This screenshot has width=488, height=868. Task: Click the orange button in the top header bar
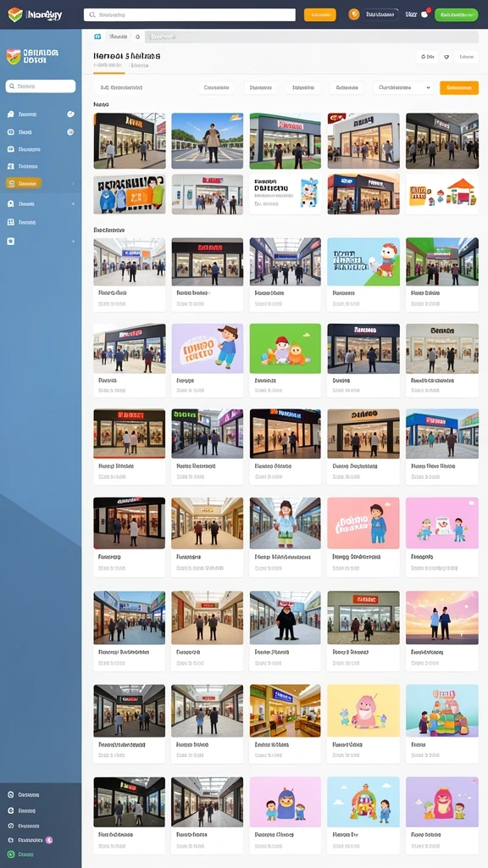click(319, 15)
